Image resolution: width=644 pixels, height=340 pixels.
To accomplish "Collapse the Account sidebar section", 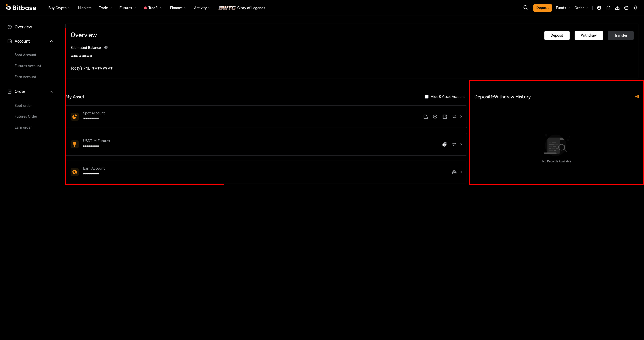I will coord(51,41).
